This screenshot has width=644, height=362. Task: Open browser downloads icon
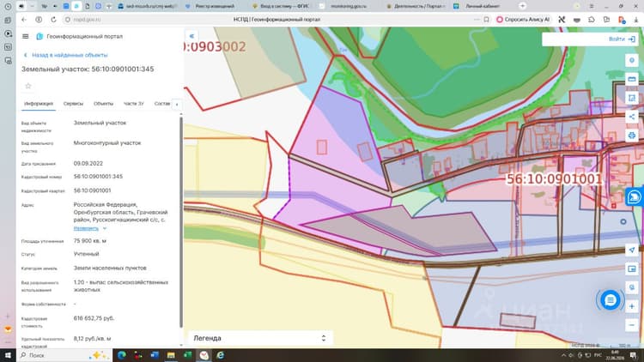(x=636, y=19)
